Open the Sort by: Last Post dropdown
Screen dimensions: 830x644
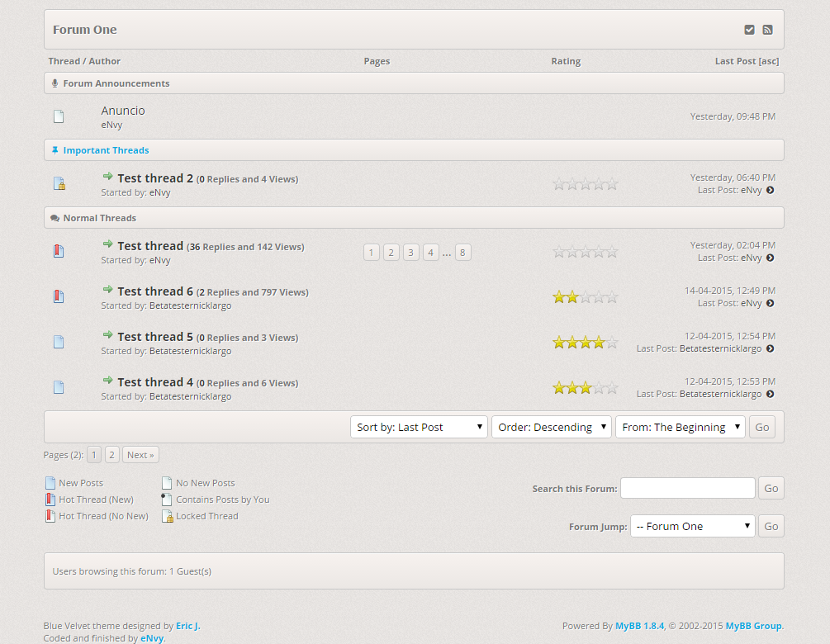419,427
